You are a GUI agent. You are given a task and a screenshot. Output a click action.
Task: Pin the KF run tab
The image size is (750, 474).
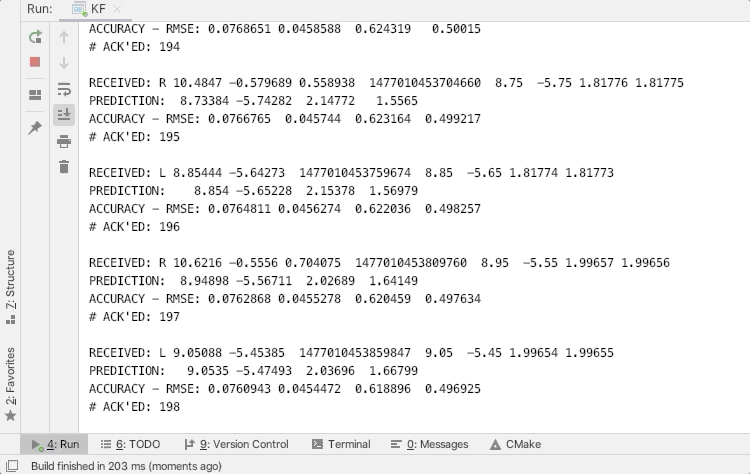click(35, 128)
